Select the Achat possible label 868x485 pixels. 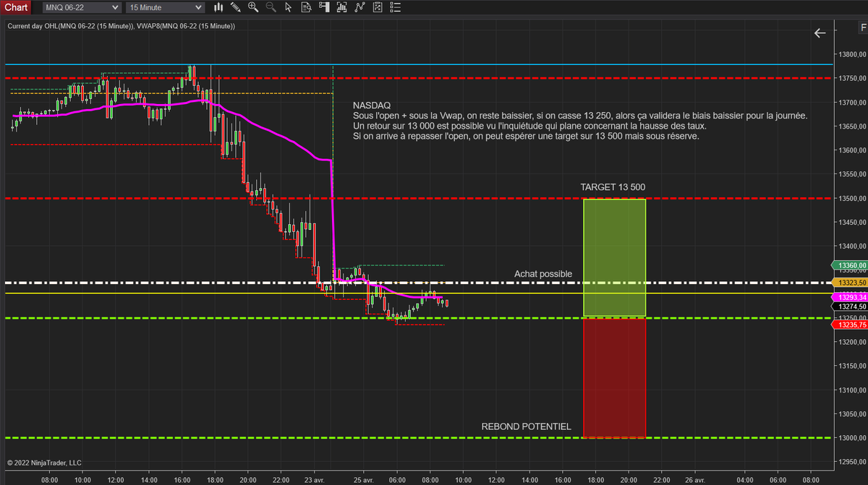coord(543,274)
